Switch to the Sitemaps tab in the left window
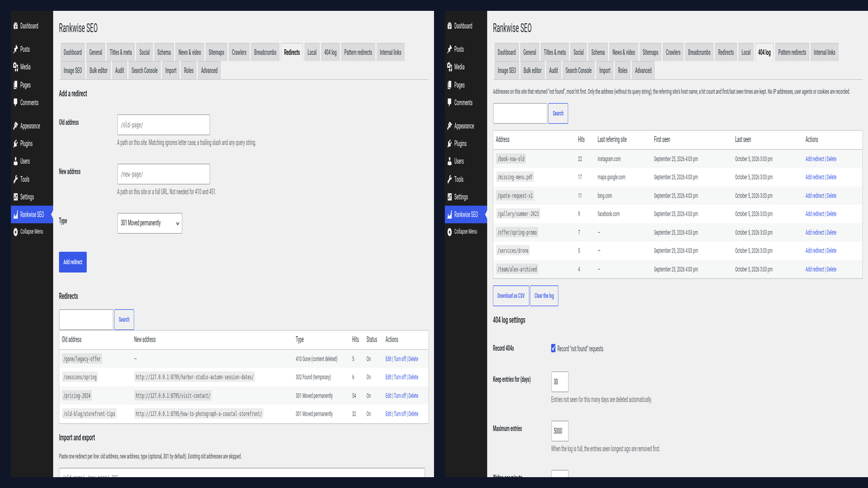 point(216,53)
